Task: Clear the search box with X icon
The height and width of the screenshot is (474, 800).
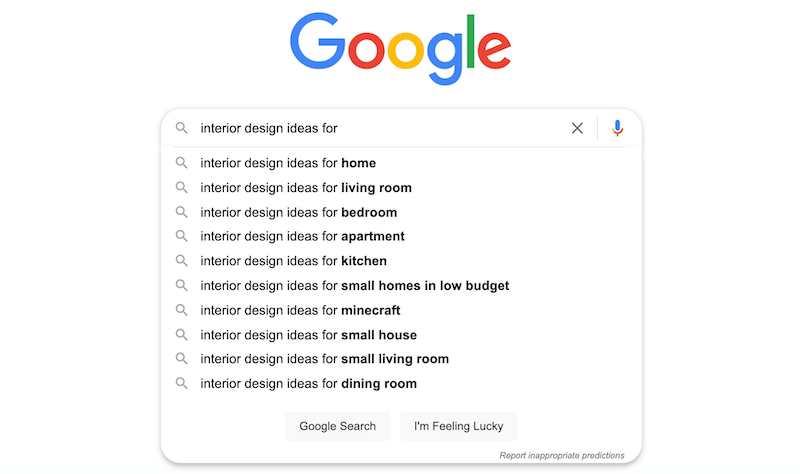Action: (577, 128)
